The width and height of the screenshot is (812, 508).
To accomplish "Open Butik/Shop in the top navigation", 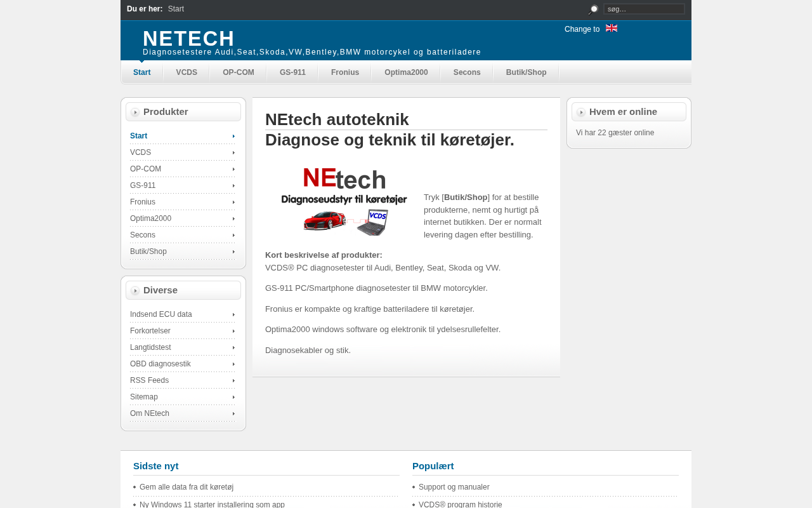I will pos(526,72).
